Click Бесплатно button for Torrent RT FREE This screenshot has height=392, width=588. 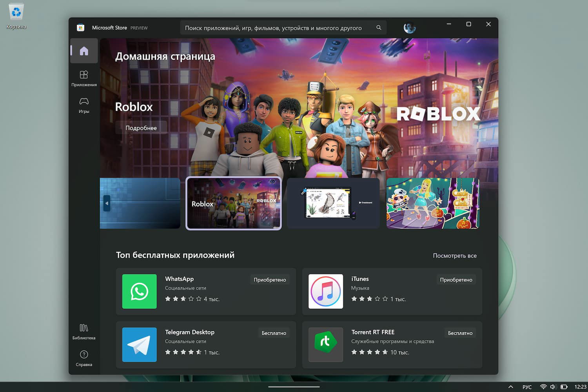click(x=460, y=333)
